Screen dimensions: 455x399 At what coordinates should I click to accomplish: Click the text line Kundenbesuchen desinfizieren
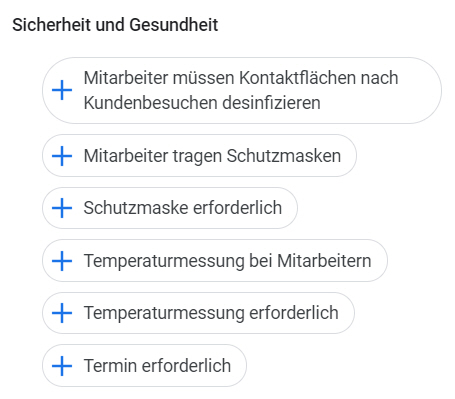click(202, 103)
